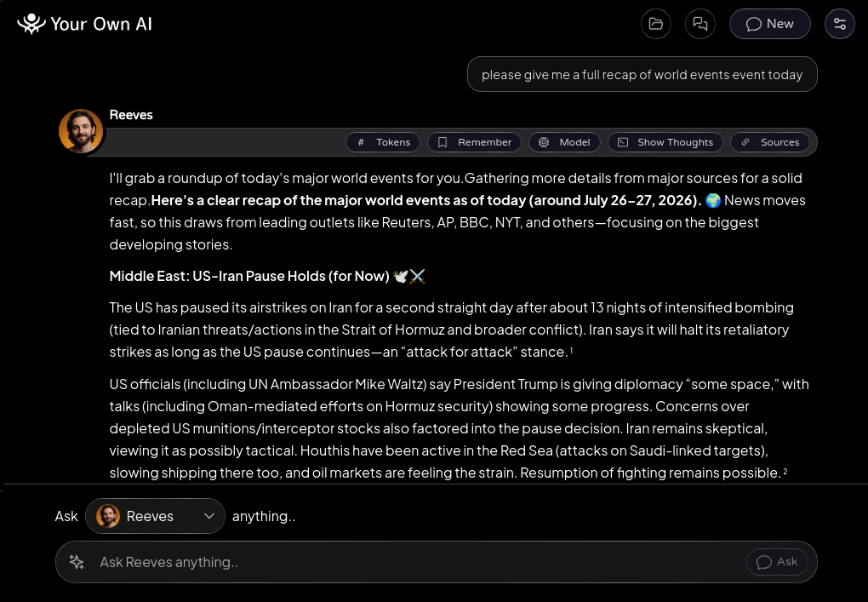Viewport: 868px width, 602px height.
Task: Open the folder icon in the header
Action: [x=656, y=24]
